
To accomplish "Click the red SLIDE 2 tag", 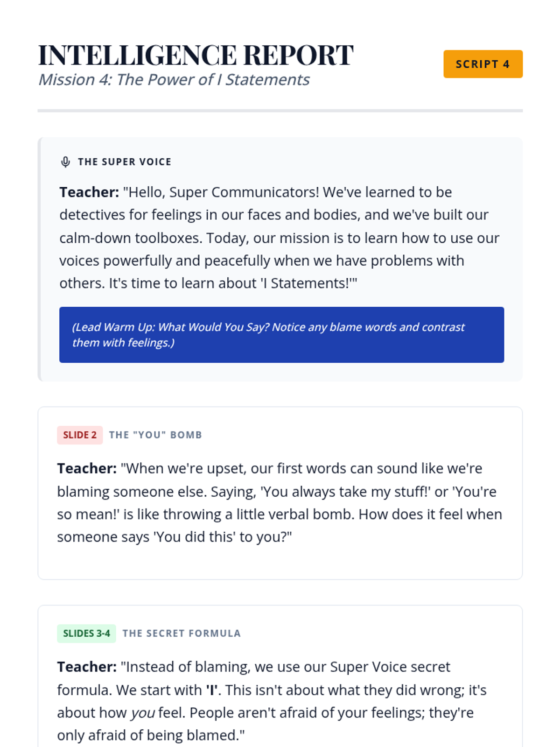I will coord(80,435).
